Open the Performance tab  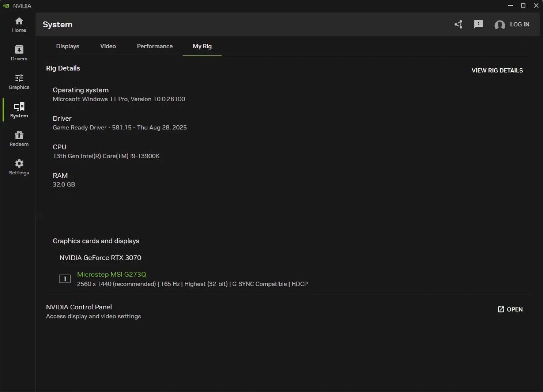coord(155,46)
